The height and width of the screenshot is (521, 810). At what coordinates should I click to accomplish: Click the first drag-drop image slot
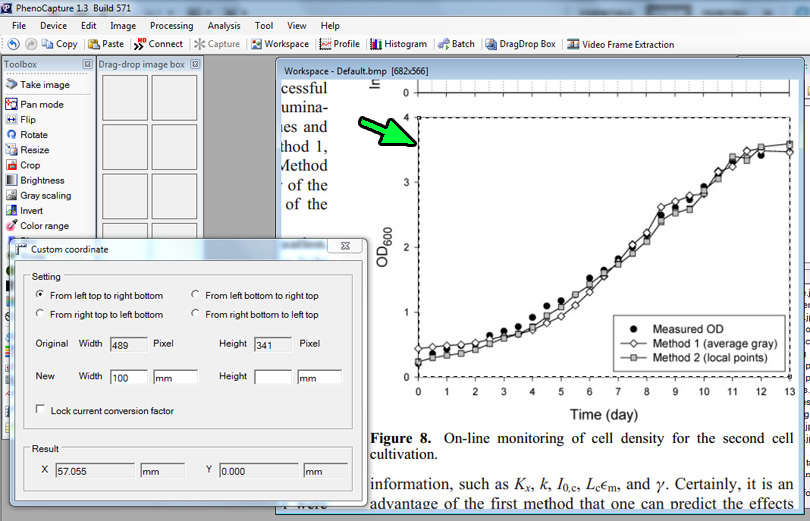tap(125, 97)
